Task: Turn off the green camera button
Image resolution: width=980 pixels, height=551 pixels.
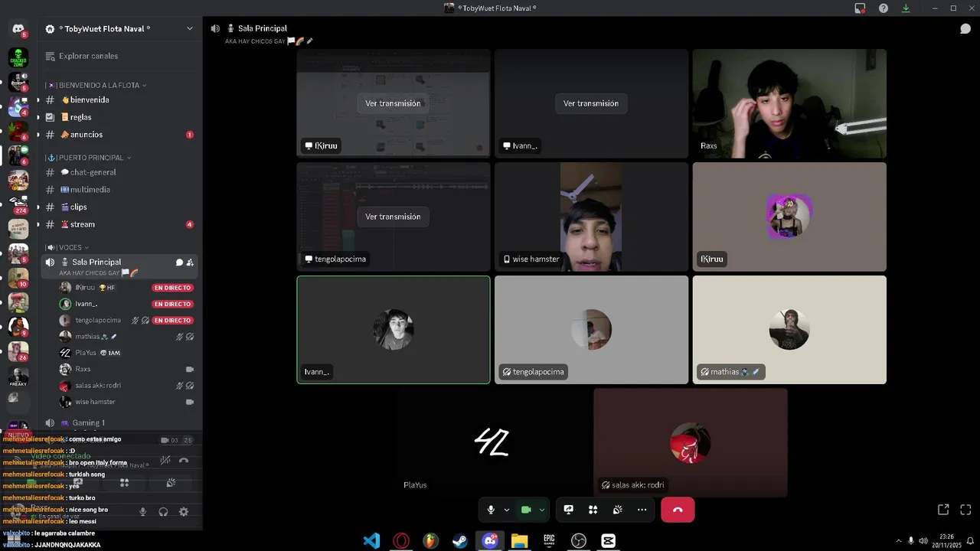Action: pyautogui.click(x=526, y=510)
